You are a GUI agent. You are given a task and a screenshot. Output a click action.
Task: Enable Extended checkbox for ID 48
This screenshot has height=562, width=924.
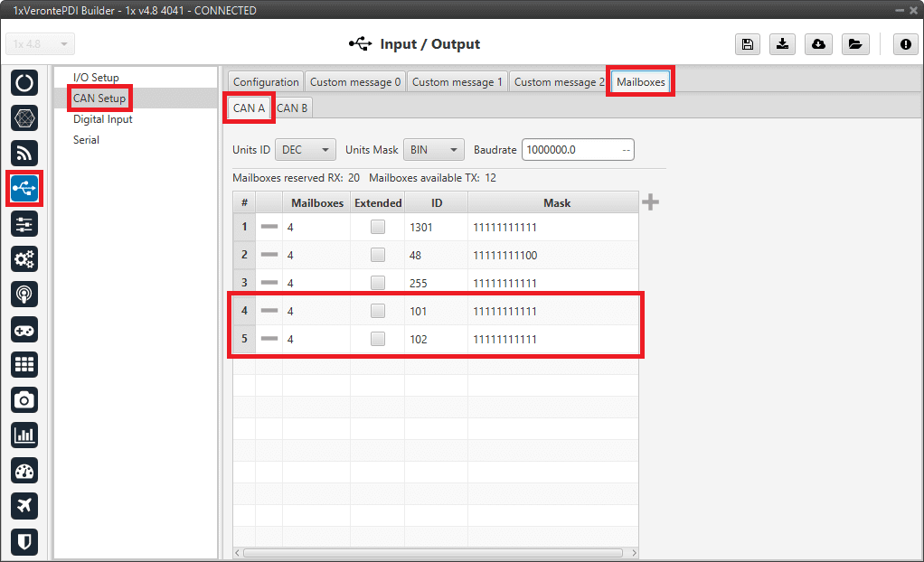(x=378, y=256)
